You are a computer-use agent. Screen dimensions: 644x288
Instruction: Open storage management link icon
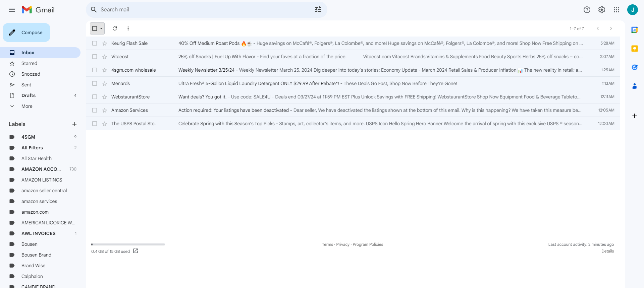click(136, 251)
